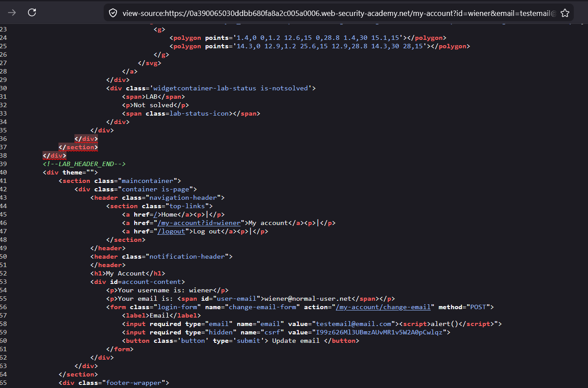
Task: Click the browser forward arrow
Action: coord(12,12)
